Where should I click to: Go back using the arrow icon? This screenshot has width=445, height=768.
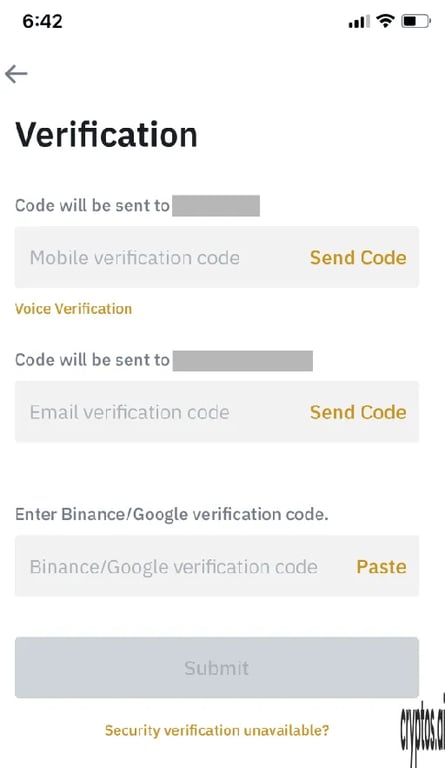click(16, 74)
